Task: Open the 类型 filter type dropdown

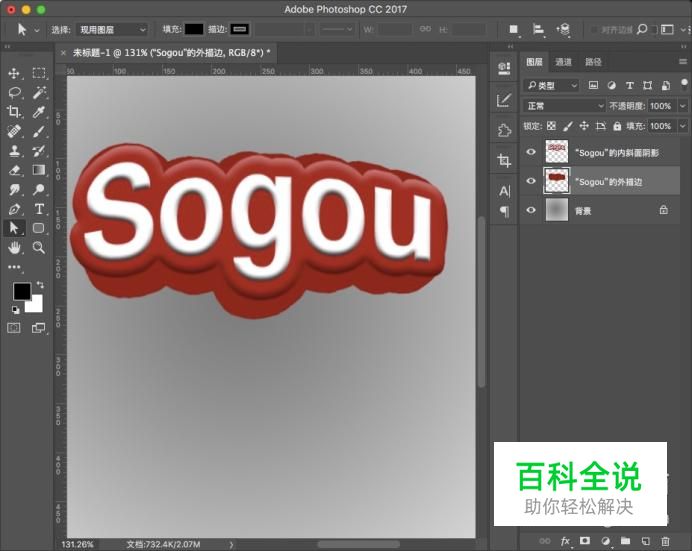Action: (x=552, y=85)
